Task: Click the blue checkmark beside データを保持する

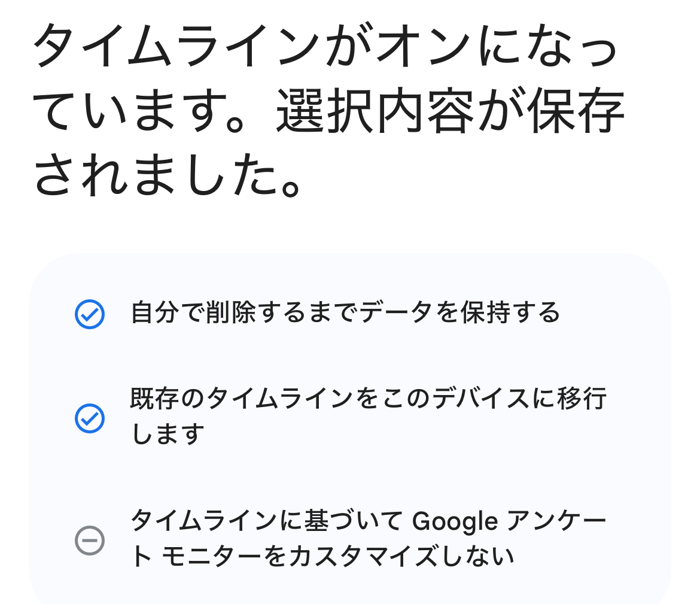Action: [x=90, y=314]
